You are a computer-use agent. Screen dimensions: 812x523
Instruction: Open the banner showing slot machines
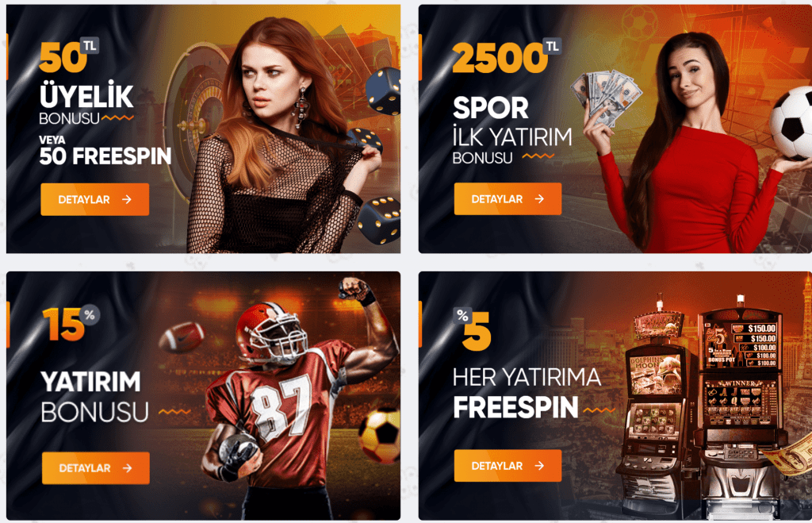click(615, 395)
